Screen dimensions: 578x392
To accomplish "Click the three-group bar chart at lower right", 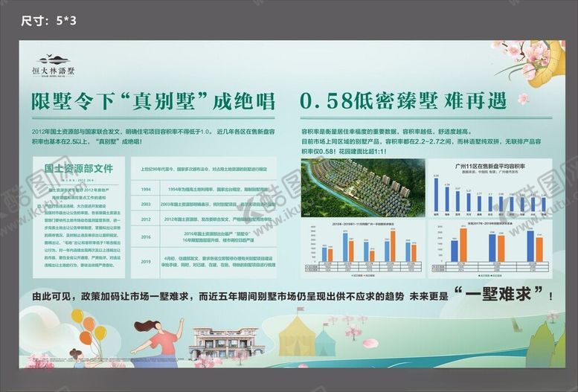I will [490, 249].
